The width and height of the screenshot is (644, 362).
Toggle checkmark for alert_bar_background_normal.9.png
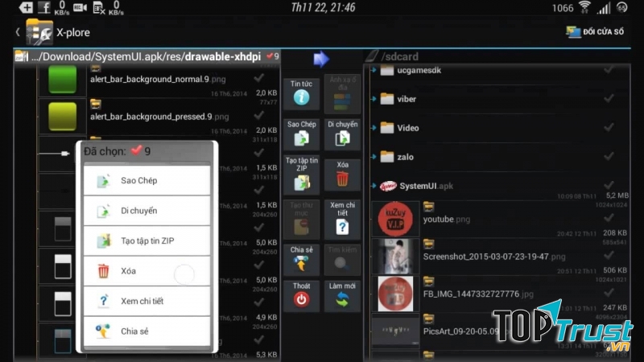point(258,77)
